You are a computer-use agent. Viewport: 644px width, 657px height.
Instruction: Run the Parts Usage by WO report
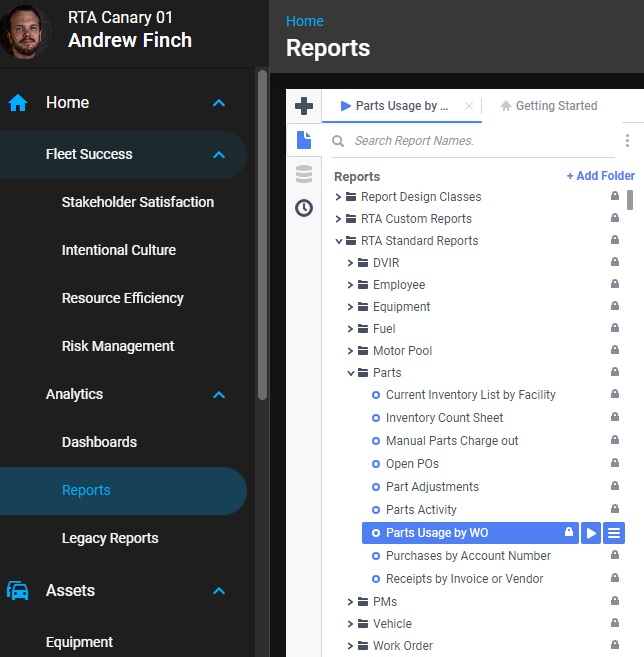point(591,533)
